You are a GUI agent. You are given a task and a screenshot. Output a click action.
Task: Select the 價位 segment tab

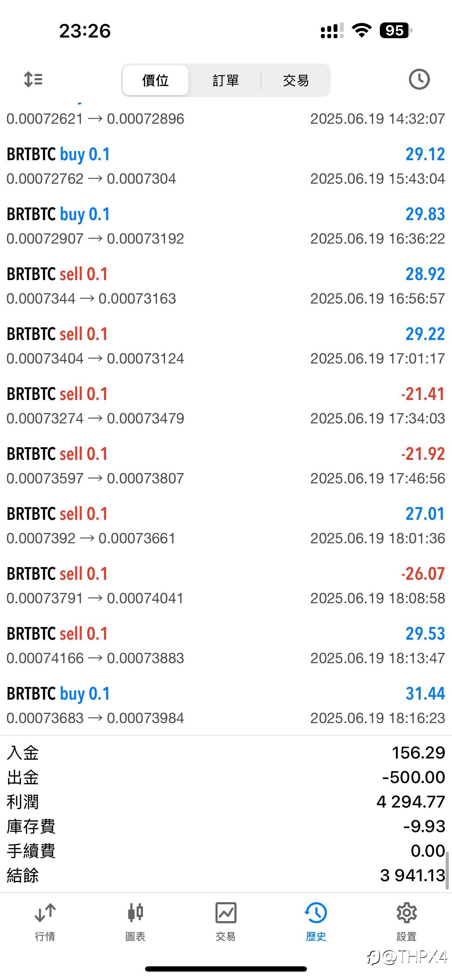155,80
